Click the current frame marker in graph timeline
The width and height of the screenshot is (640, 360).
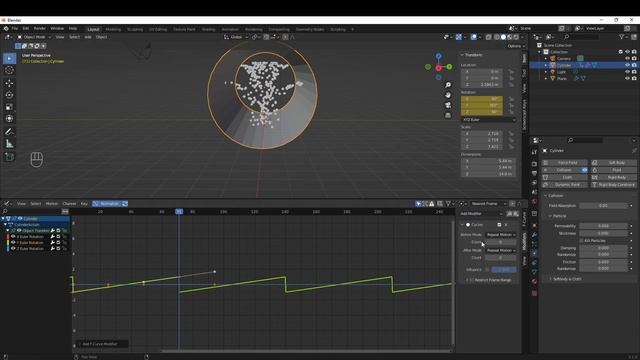pyautogui.click(x=179, y=211)
